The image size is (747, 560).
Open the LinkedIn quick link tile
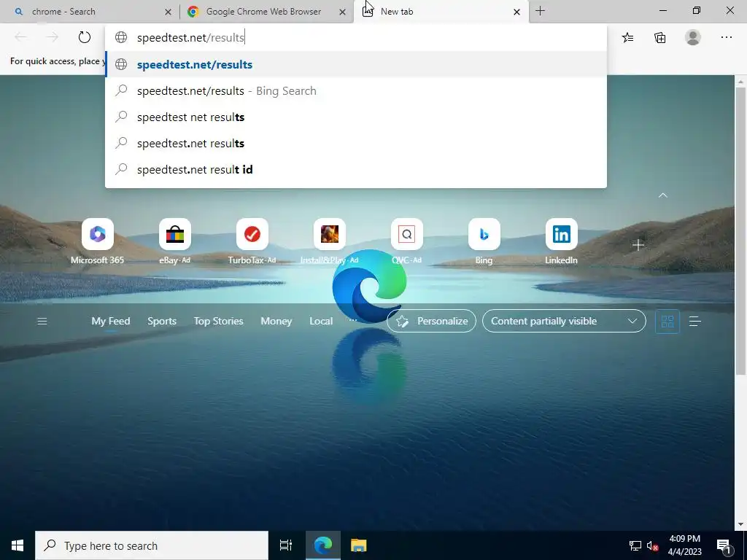[561, 241]
